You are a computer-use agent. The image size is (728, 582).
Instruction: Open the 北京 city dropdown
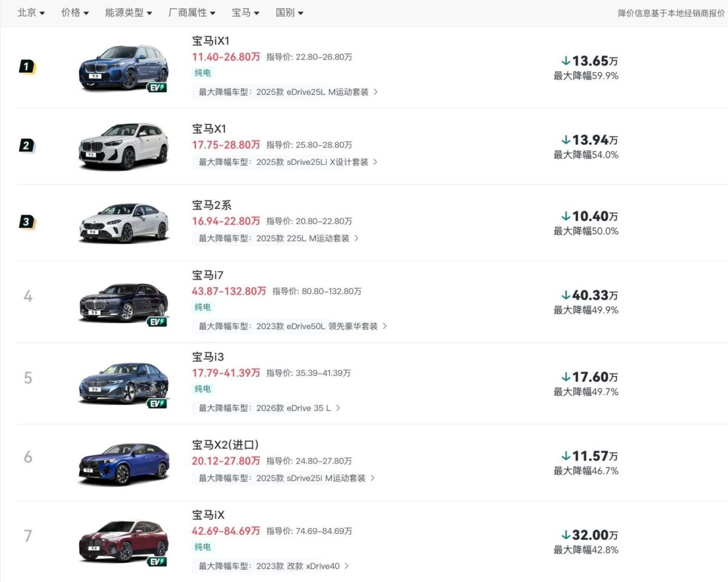pyautogui.click(x=30, y=12)
